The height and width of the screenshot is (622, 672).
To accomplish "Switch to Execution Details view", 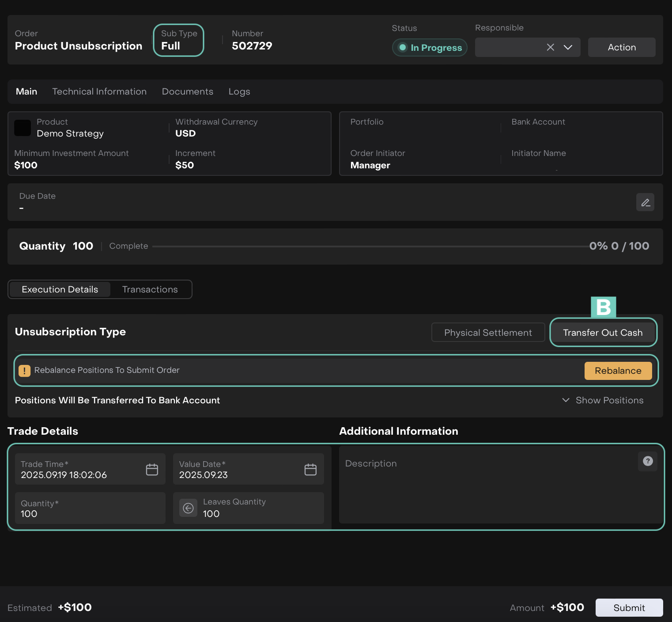I will (60, 289).
